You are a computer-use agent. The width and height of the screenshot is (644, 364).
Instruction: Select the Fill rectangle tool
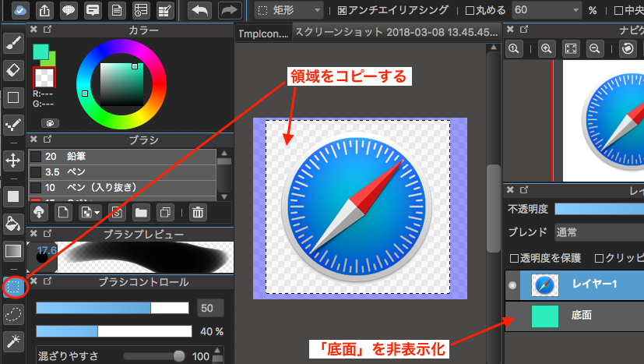point(13,196)
